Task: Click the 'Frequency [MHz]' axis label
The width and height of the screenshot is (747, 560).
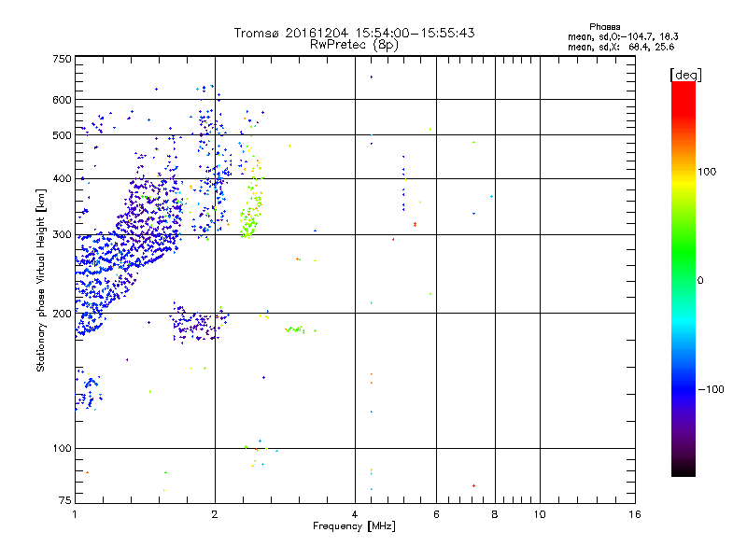Action: coord(354,526)
